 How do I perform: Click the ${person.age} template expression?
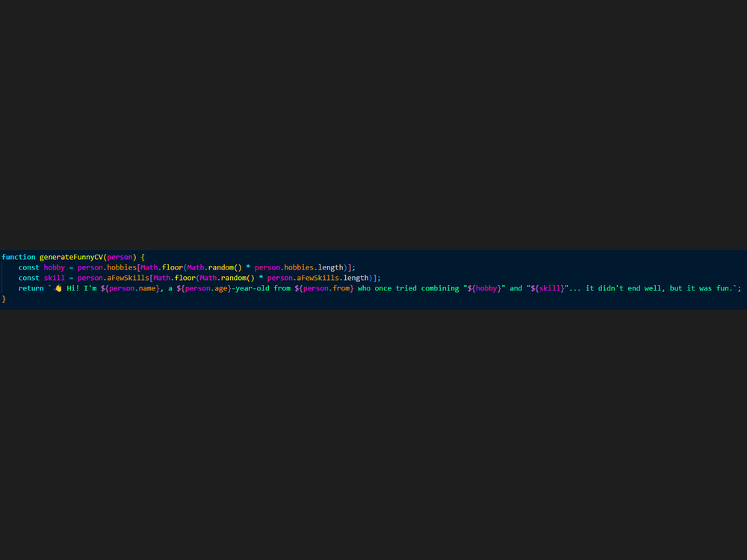[x=204, y=288]
